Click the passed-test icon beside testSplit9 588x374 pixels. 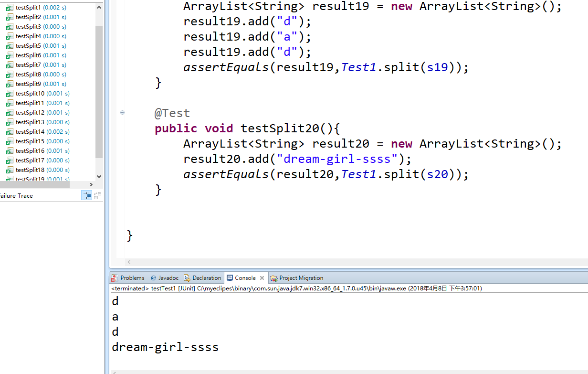(10, 84)
